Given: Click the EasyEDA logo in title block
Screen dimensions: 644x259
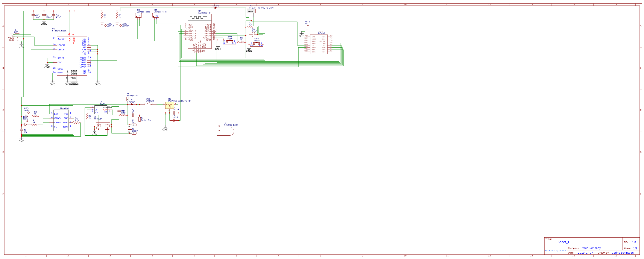Looking at the screenshot, I should pyautogui.click(x=555, y=250).
